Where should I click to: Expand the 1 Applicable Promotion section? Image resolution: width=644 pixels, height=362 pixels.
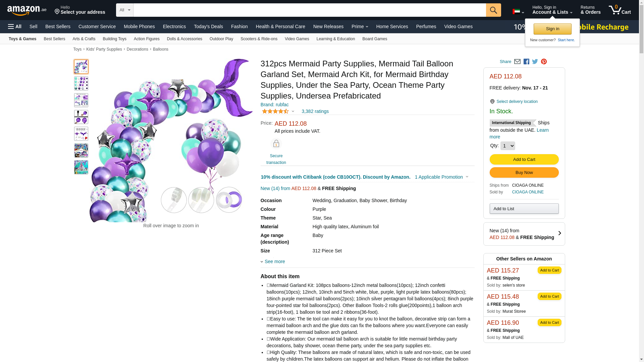(441, 177)
